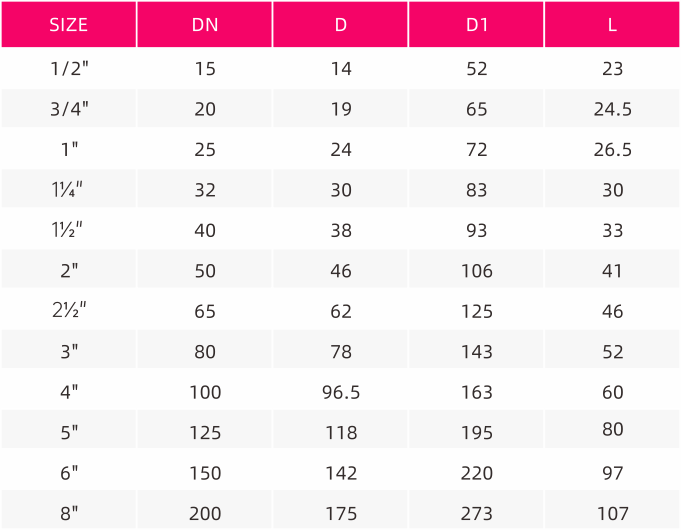Select the L value 24.5
Image resolution: width=681 pixels, height=530 pixels.
(x=613, y=109)
